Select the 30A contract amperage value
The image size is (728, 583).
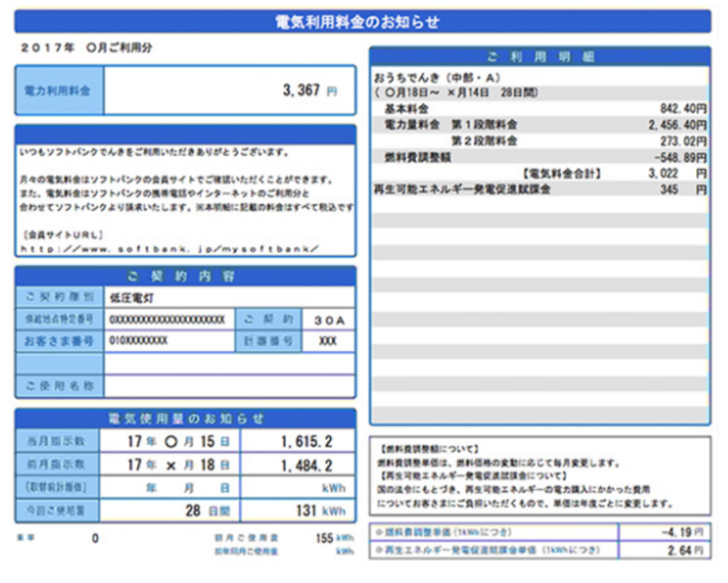point(329,320)
